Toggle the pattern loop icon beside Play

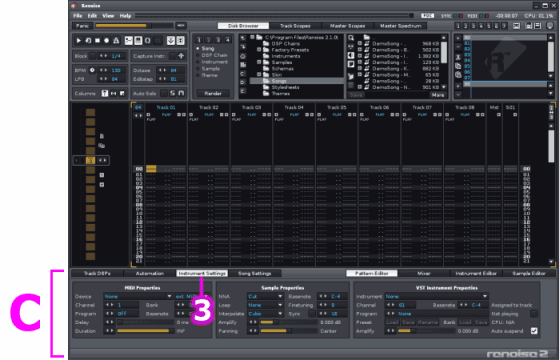pos(88,41)
